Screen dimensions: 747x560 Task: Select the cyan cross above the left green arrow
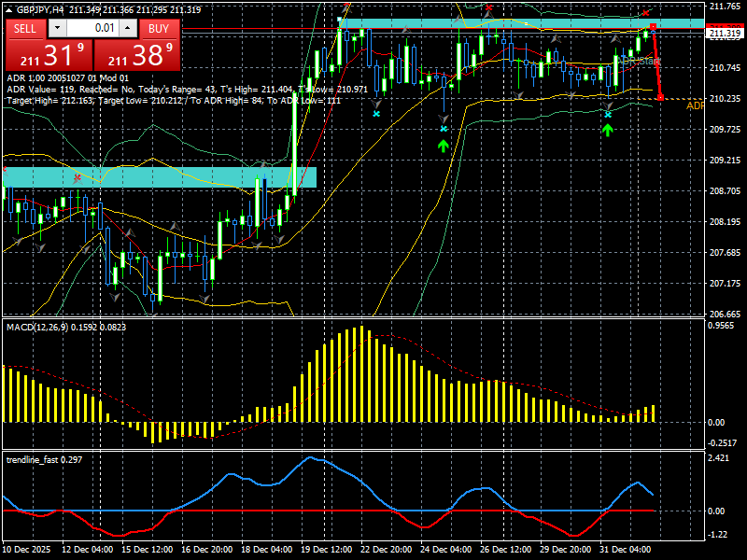coord(444,129)
